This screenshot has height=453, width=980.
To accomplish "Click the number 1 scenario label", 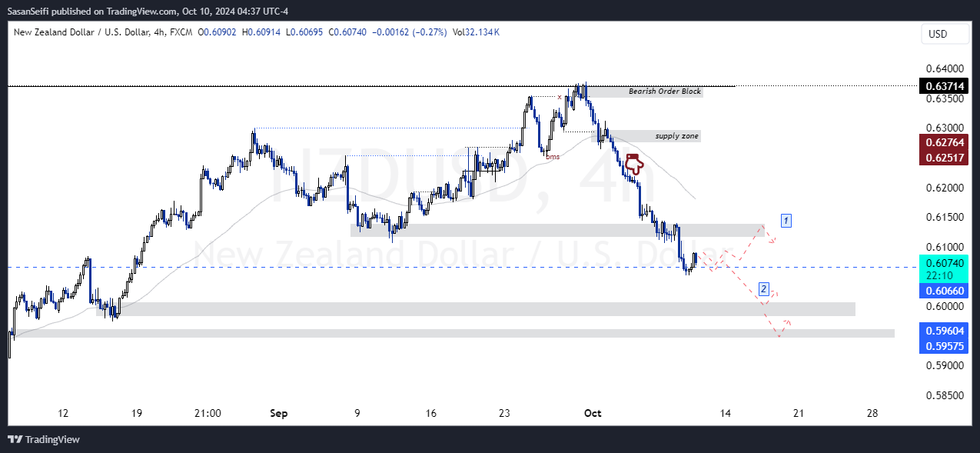I will pos(786,221).
